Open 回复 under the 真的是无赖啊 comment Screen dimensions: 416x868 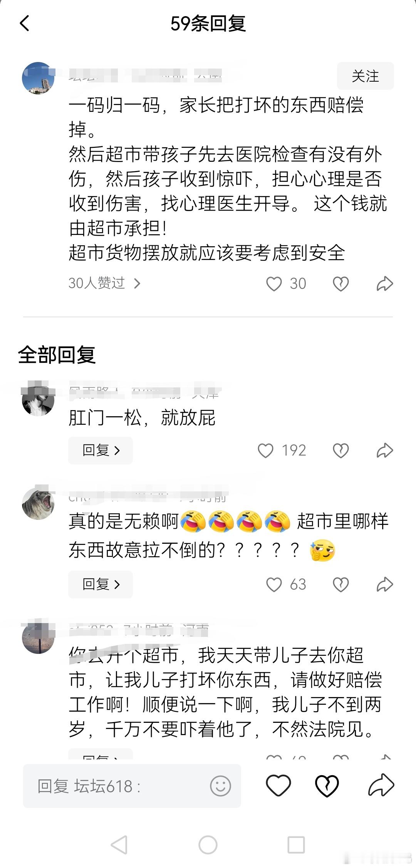point(101,585)
